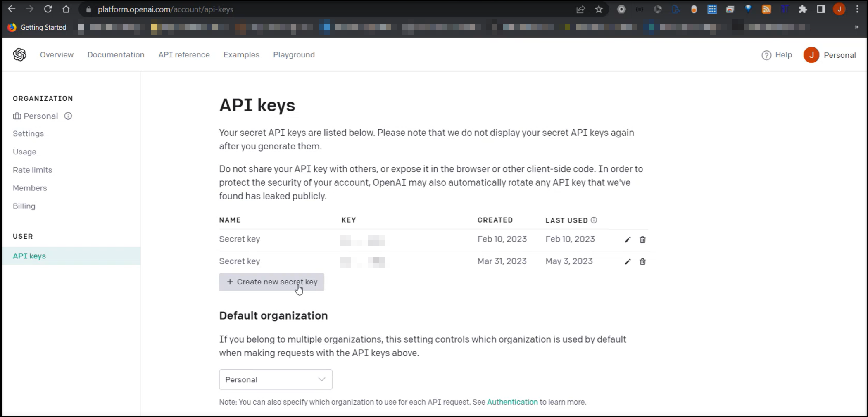This screenshot has width=868, height=417.
Task: Open the Billing page
Action: point(24,206)
